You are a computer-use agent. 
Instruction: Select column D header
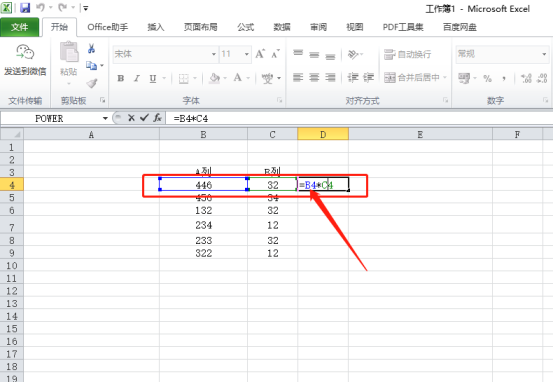point(323,134)
